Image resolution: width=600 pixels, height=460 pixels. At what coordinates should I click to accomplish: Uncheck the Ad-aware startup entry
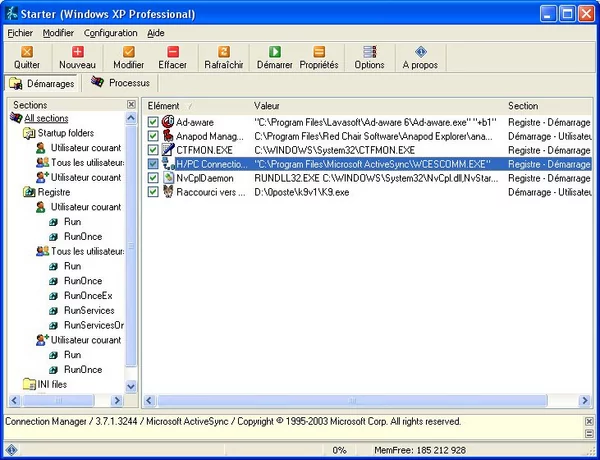click(x=153, y=122)
